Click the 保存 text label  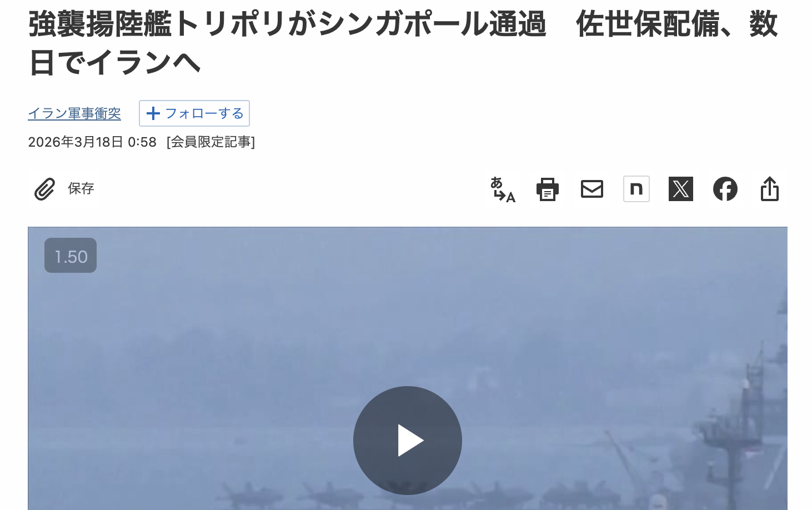click(81, 189)
